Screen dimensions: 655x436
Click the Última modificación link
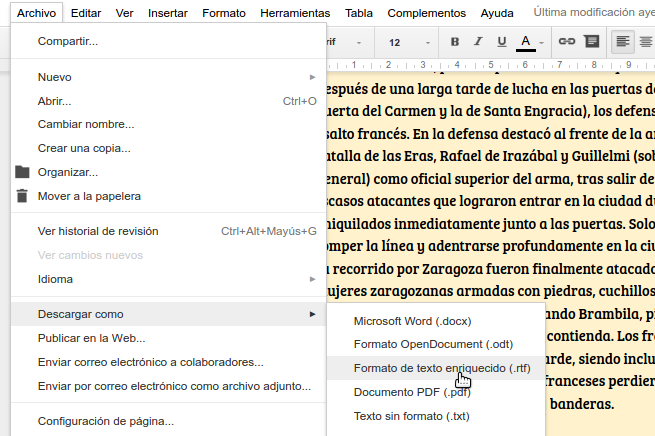pos(594,12)
